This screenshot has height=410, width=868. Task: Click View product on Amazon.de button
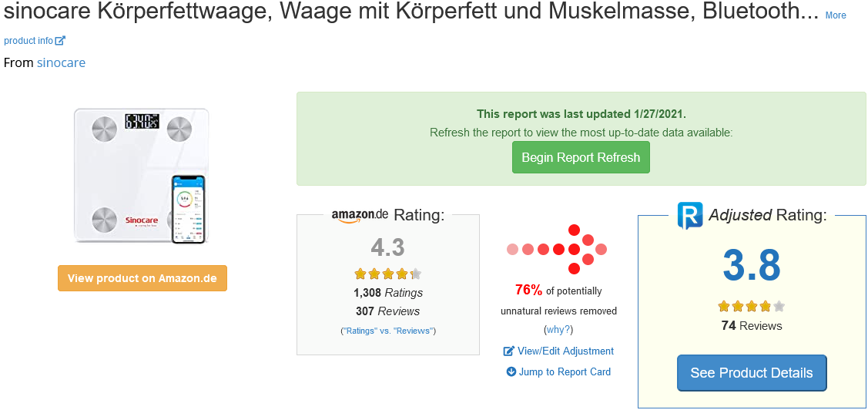pyautogui.click(x=142, y=278)
